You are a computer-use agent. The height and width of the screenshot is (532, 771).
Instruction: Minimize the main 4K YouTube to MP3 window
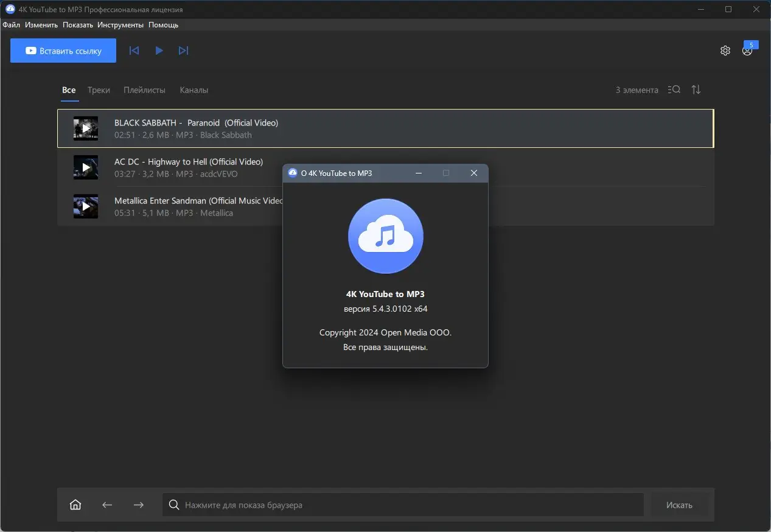(x=701, y=9)
